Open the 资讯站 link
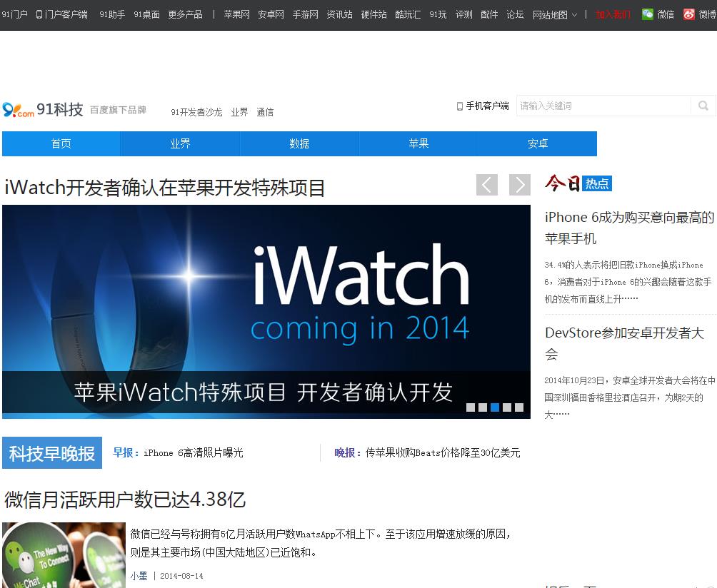The image size is (717, 588). click(340, 14)
